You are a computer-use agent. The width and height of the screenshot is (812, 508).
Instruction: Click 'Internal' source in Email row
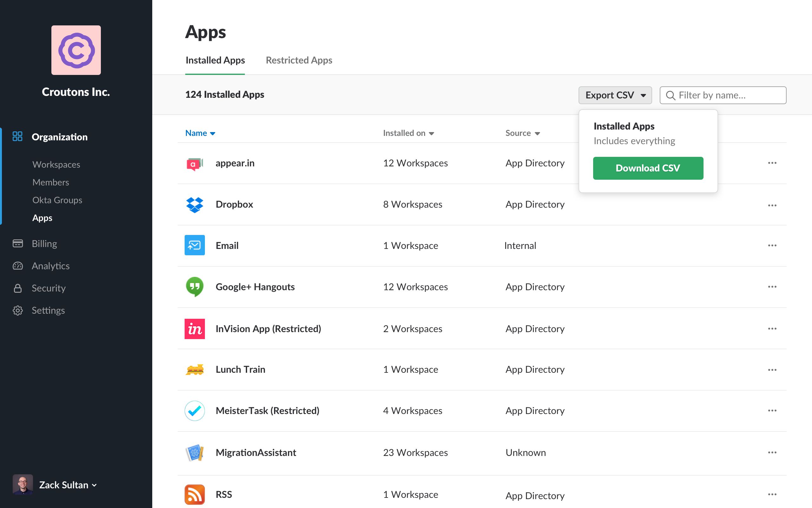click(x=520, y=246)
